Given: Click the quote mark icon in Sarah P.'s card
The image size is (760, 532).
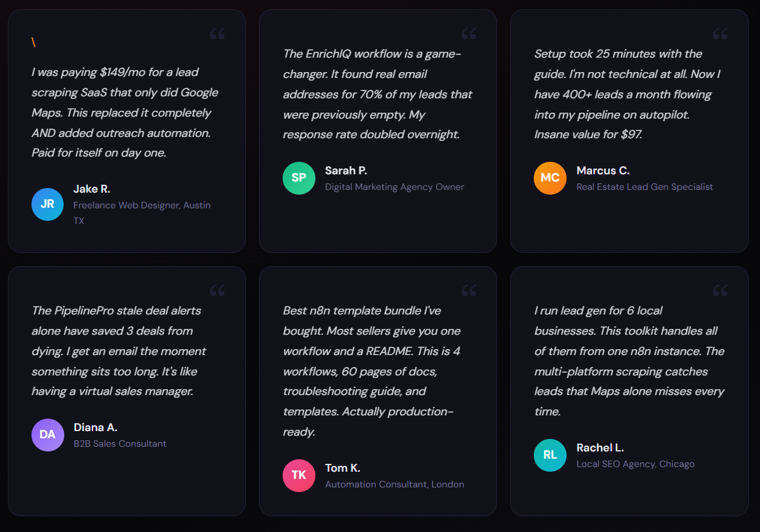Looking at the screenshot, I should [469, 34].
